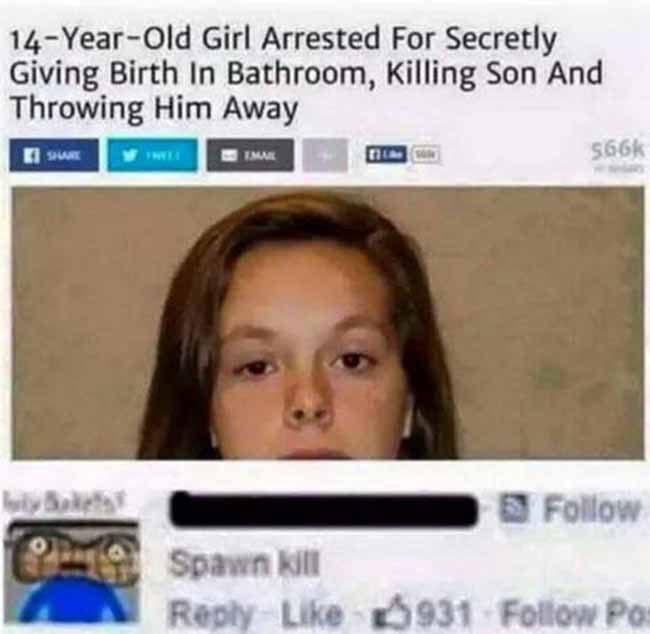This screenshot has width=650, height=634.
Task: Click the gray more-sharing button
Action: tap(325, 155)
